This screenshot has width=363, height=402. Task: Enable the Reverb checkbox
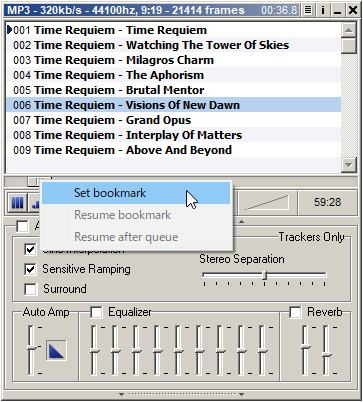point(295,312)
